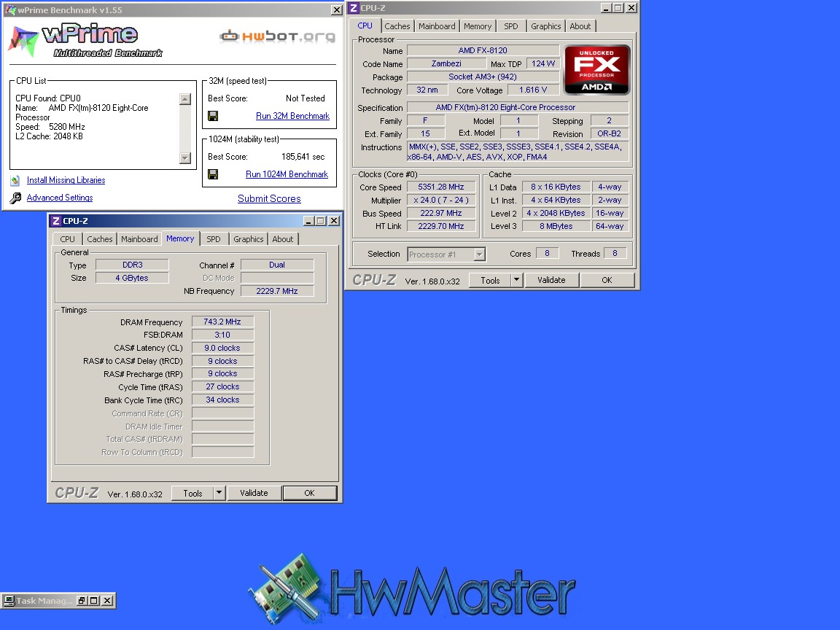Click Submit Scores link
Screen dimensions: 840x630
click(269, 199)
